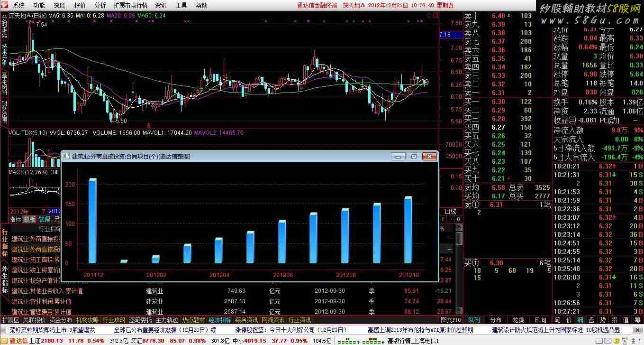Select 建筑业:营业利润:累计值 indicator row
Image resolution: width=644 pixels, height=345 pixels.
tap(42, 301)
